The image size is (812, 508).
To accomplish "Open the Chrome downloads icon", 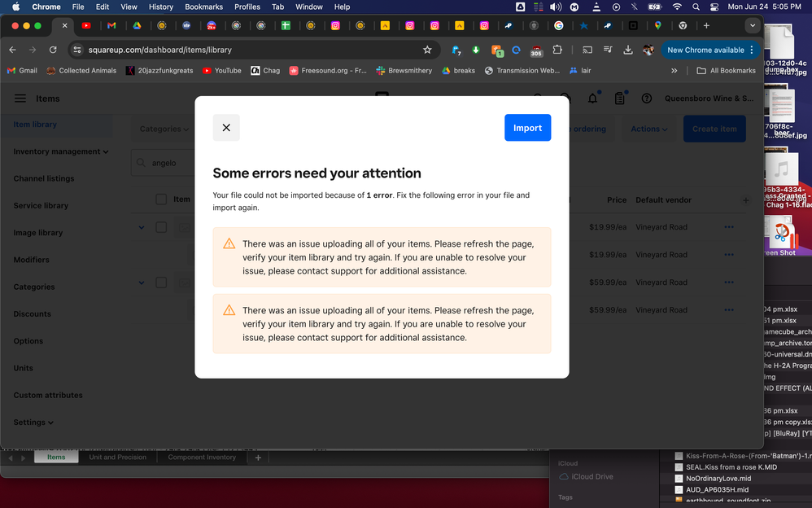I will [x=628, y=50].
